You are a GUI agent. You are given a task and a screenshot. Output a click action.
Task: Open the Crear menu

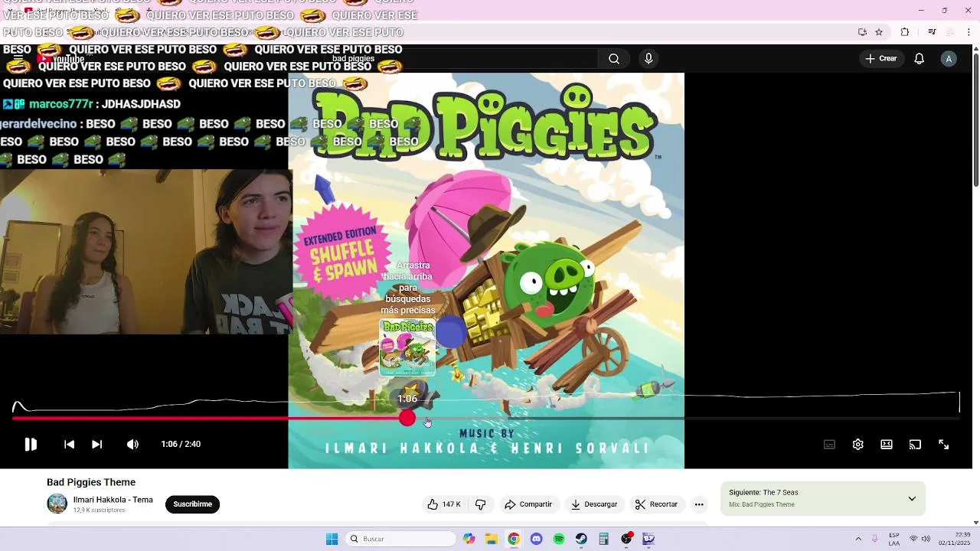point(881,59)
